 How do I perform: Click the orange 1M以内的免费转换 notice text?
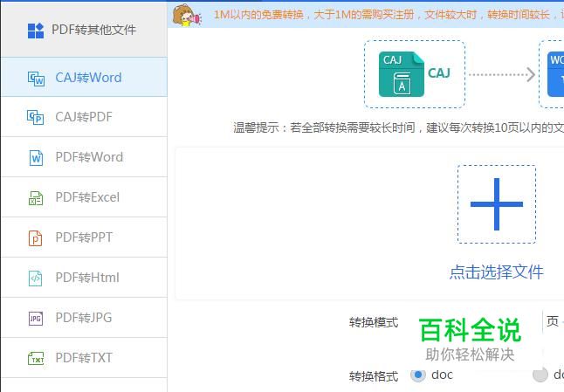[x=389, y=15]
